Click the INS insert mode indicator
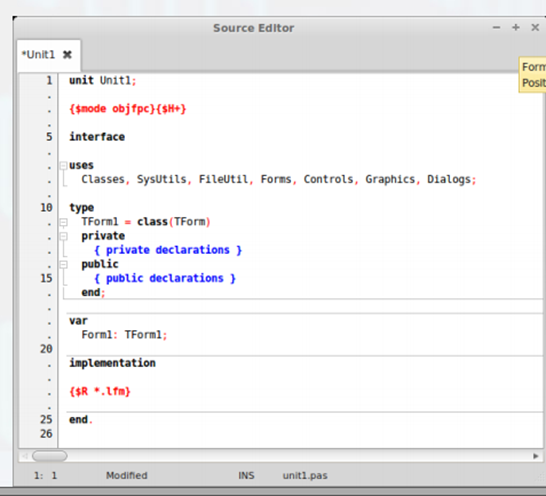The width and height of the screenshot is (546, 496). coord(246,475)
